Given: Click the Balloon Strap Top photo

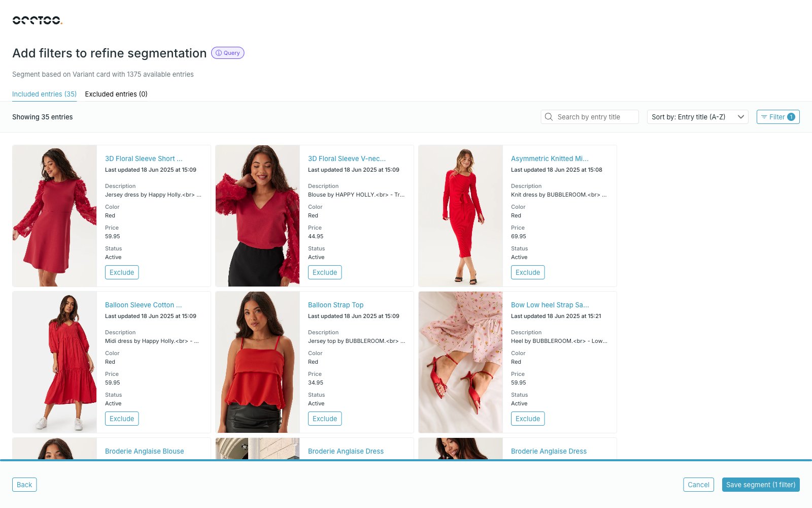Looking at the screenshot, I should point(258,362).
